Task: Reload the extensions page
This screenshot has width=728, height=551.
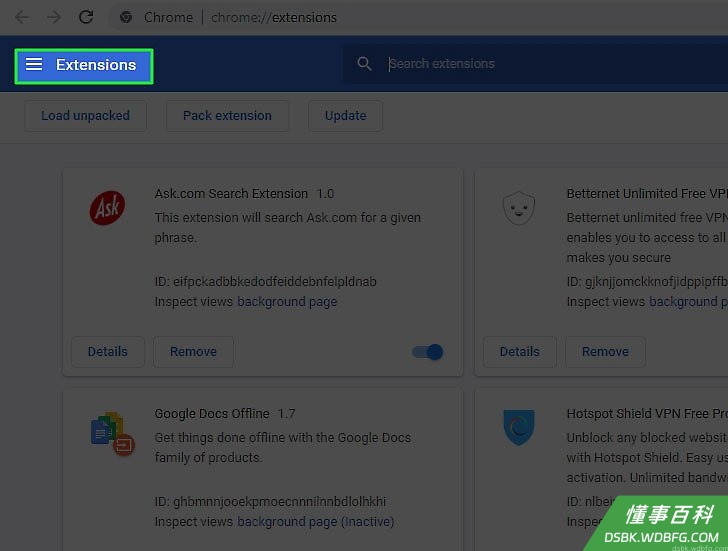Action: click(x=86, y=17)
